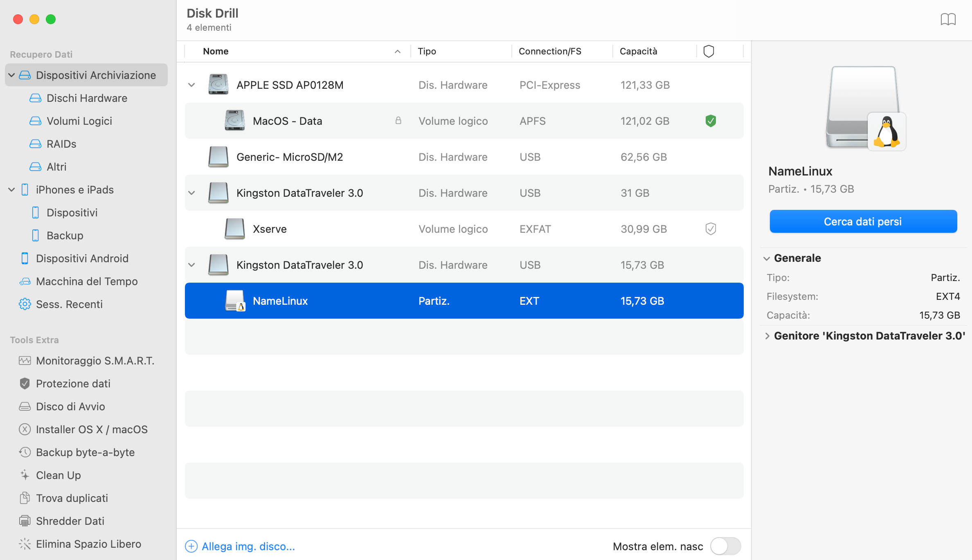Click the Altri sidebar icon

(x=35, y=167)
